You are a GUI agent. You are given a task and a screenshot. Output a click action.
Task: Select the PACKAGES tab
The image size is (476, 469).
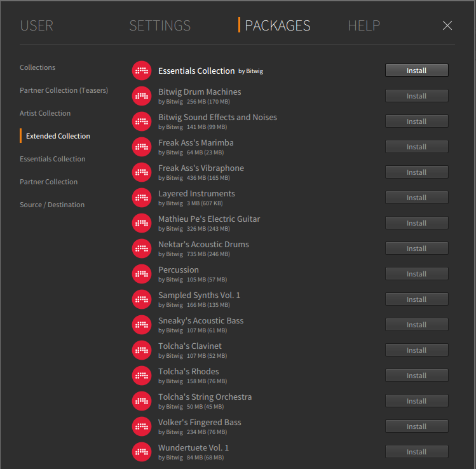(x=278, y=25)
